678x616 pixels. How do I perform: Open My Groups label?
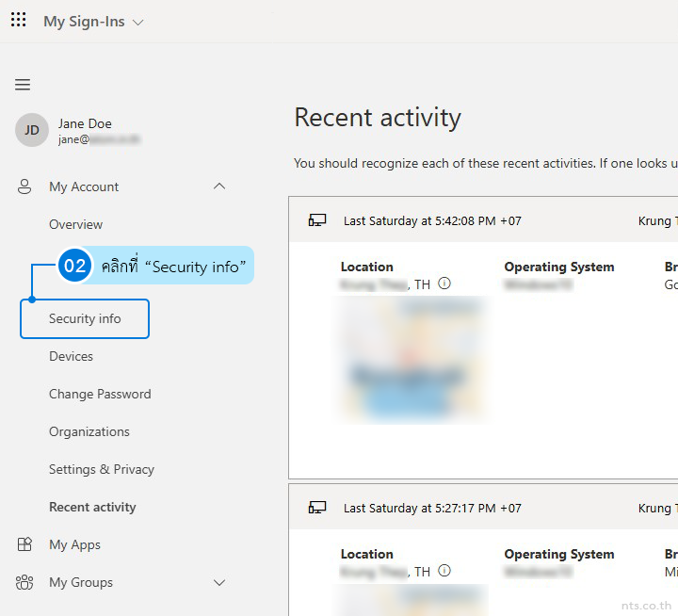[x=81, y=583]
